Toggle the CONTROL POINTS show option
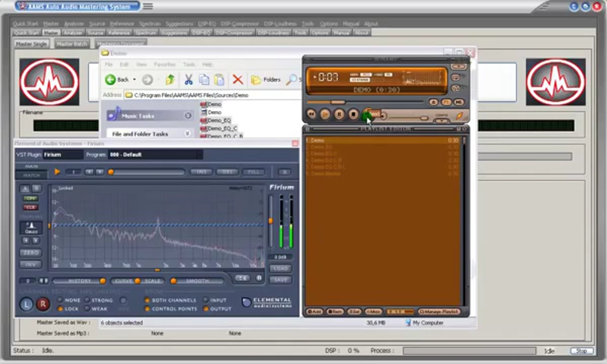Screen dimensions: 607x364 tap(147, 309)
